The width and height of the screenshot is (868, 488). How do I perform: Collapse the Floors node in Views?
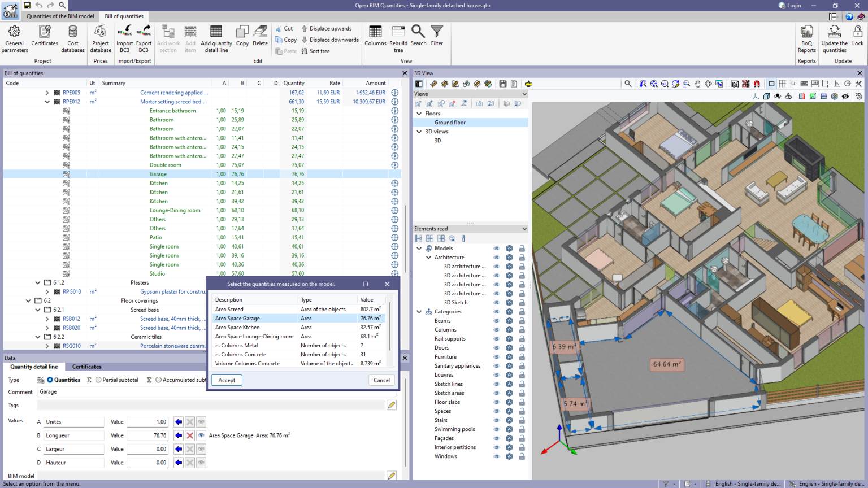pyautogui.click(x=419, y=114)
